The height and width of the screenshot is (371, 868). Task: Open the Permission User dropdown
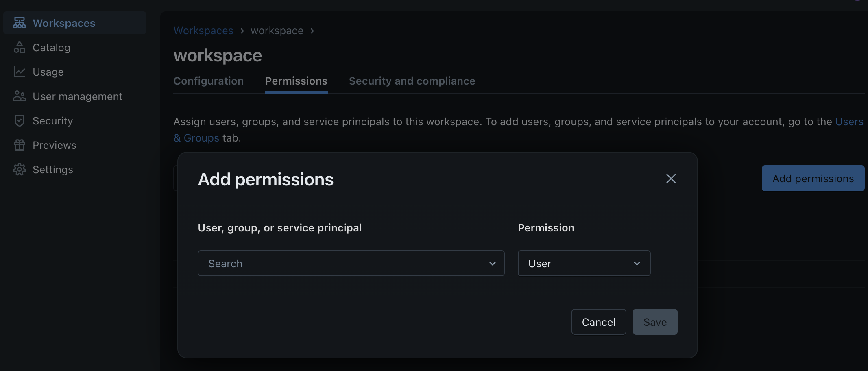[584, 264]
